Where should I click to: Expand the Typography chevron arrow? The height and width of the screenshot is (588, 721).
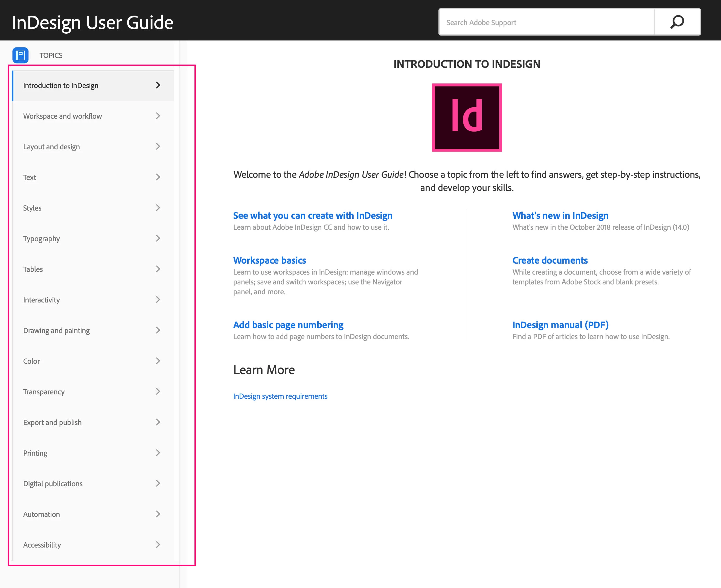click(158, 238)
